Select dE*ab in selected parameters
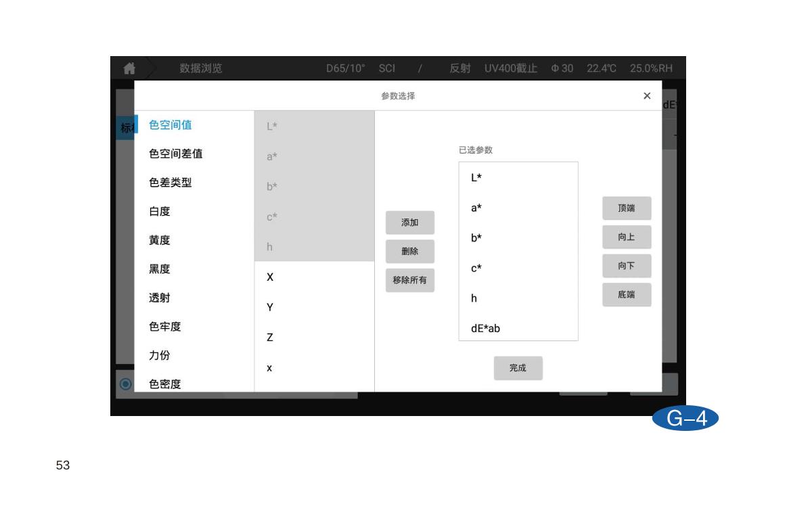This screenshot has height=506, width=812. (486, 329)
